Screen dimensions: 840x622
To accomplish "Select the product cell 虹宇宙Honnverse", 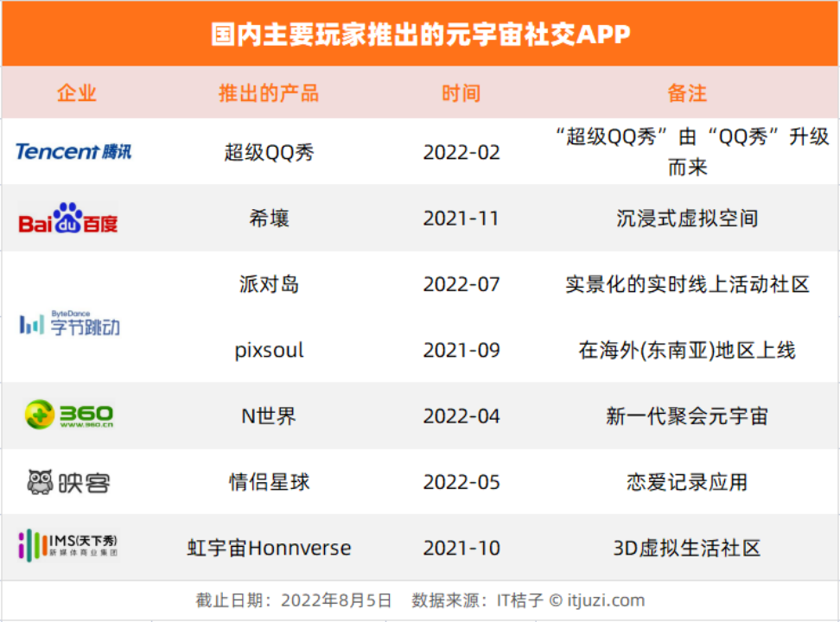I will [269, 548].
